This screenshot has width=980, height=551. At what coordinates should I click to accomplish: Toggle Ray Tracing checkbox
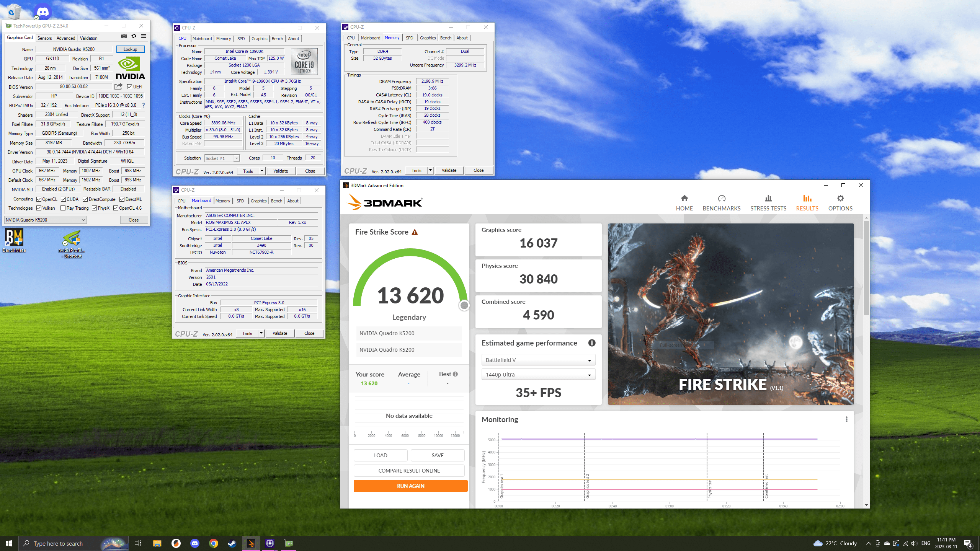coord(63,208)
